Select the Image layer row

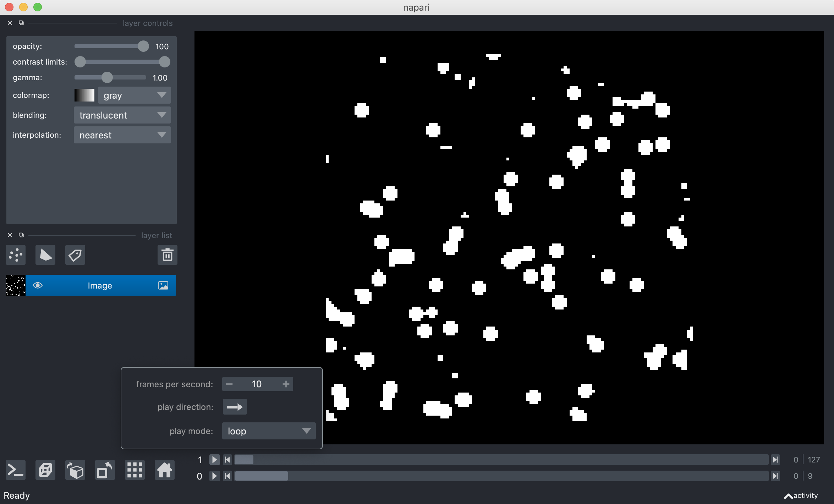[x=91, y=285]
